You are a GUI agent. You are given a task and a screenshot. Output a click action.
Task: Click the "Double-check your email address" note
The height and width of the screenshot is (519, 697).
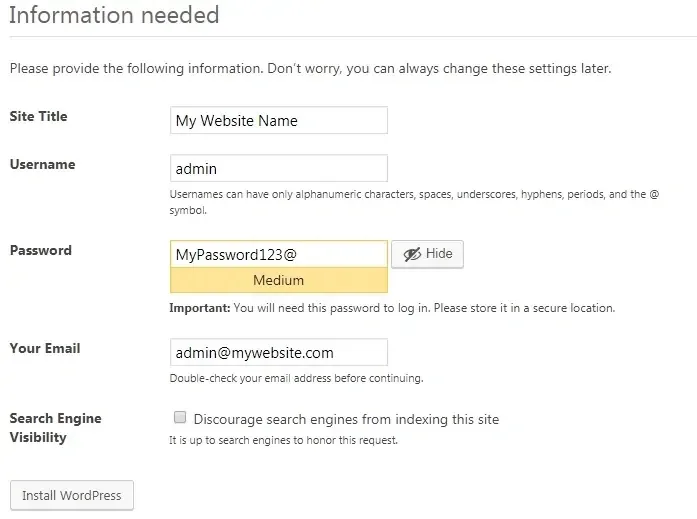[296, 378]
